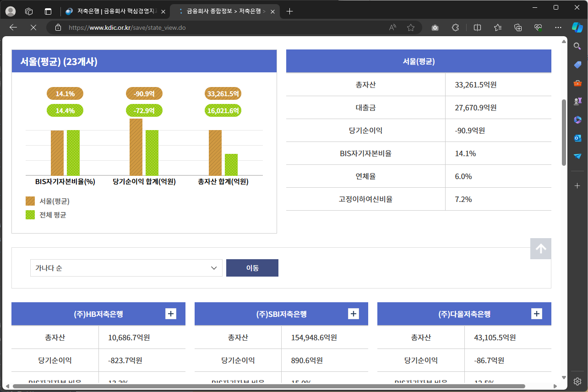Open the workspaces icon in title bar

tap(29, 11)
